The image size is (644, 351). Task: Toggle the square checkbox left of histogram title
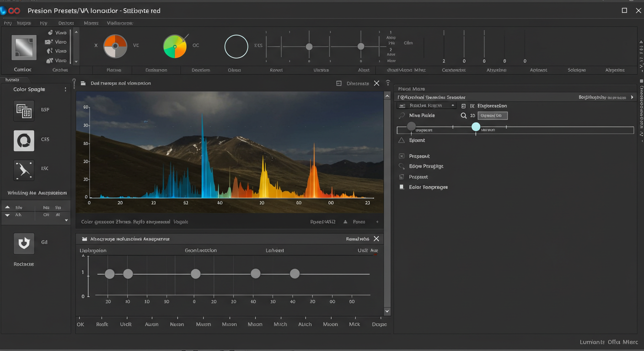tap(83, 84)
